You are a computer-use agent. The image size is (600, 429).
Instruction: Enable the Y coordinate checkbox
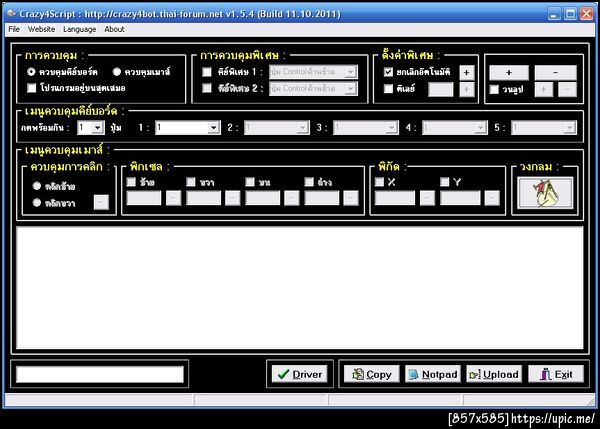tap(445, 182)
